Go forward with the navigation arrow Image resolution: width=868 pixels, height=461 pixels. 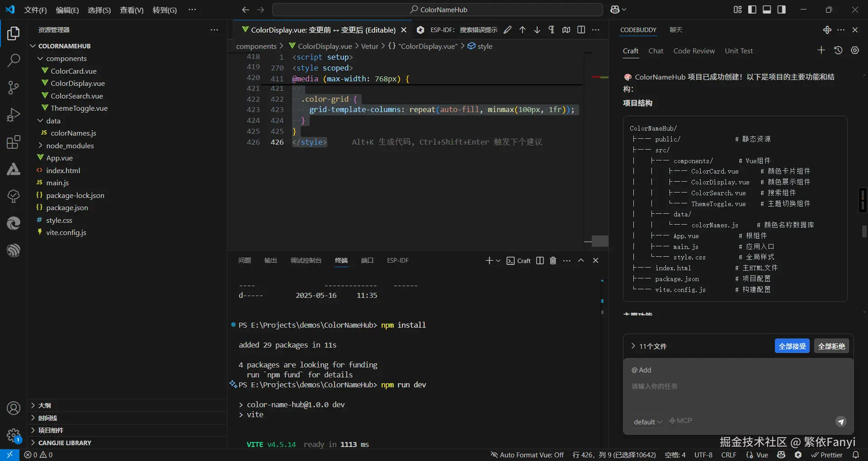click(x=260, y=9)
